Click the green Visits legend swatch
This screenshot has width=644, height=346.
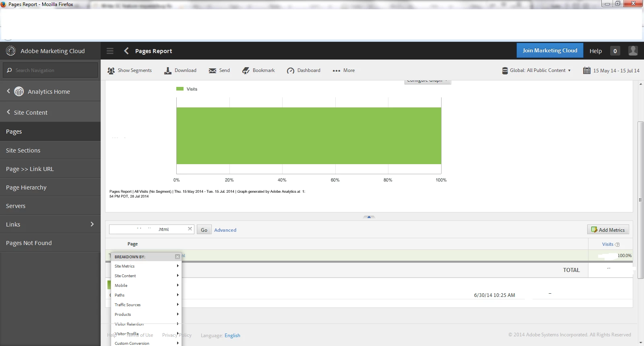[180, 89]
